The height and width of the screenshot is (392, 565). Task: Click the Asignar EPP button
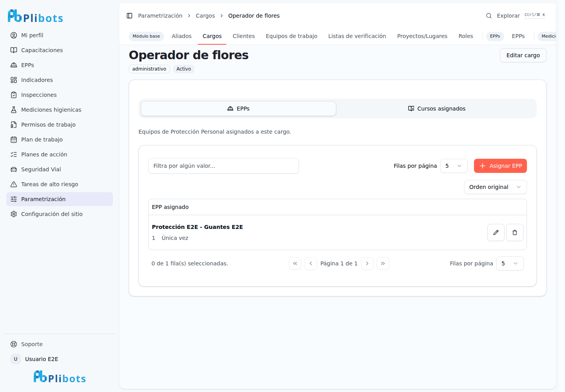500,166
